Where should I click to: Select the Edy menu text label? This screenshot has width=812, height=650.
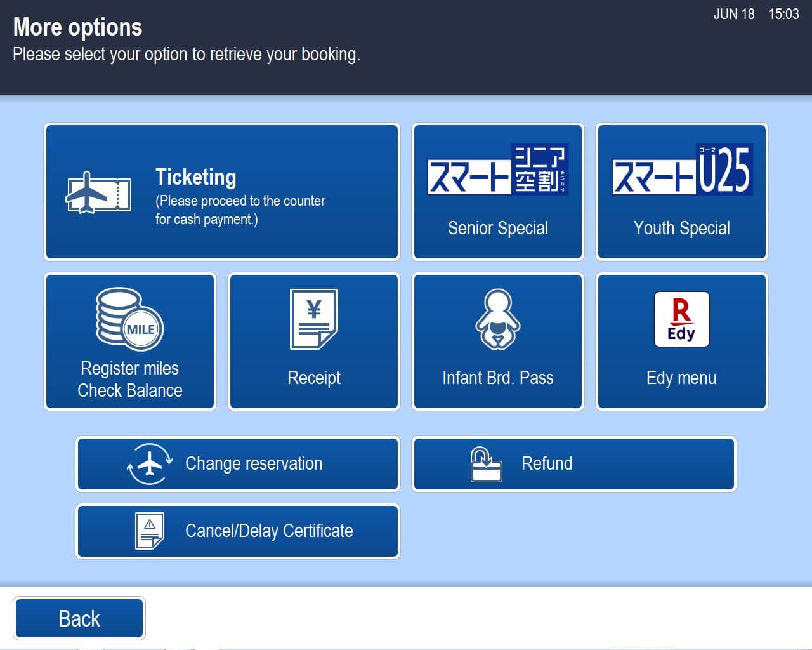[681, 378]
